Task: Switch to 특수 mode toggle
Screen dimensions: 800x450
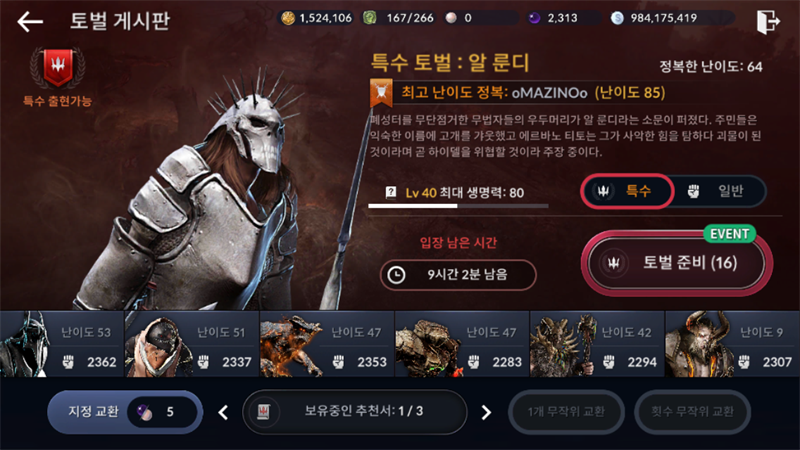Action: [x=627, y=191]
